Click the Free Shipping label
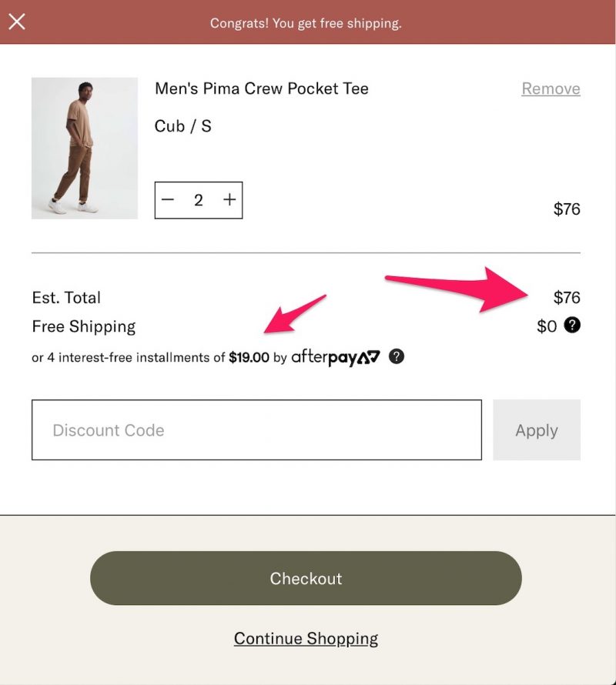The image size is (616, 685). click(83, 326)
